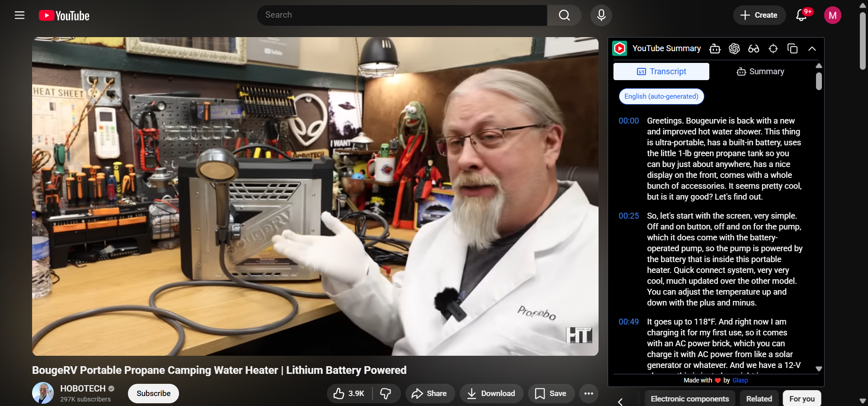Click the glasses reader icon
The image size is (868, 406).
point(754,48)
